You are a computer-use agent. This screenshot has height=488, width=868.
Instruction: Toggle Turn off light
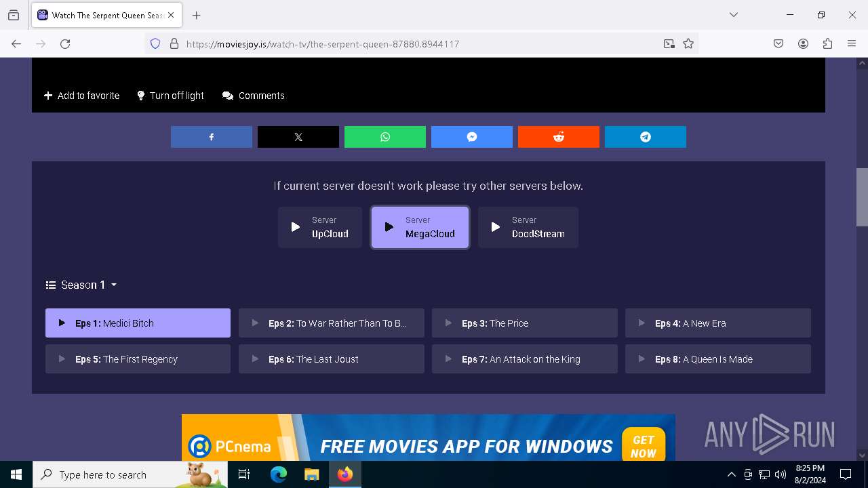[x=170, y=96]
